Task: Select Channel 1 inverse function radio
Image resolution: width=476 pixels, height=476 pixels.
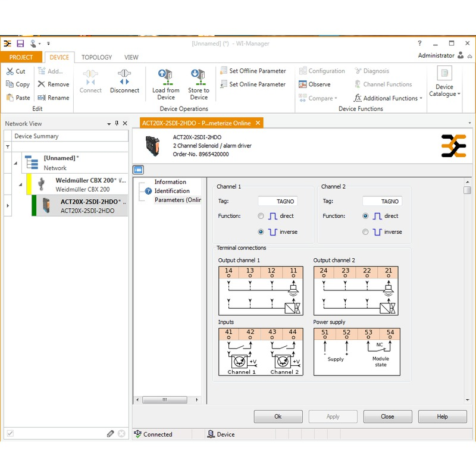Action: click(261, 232)
